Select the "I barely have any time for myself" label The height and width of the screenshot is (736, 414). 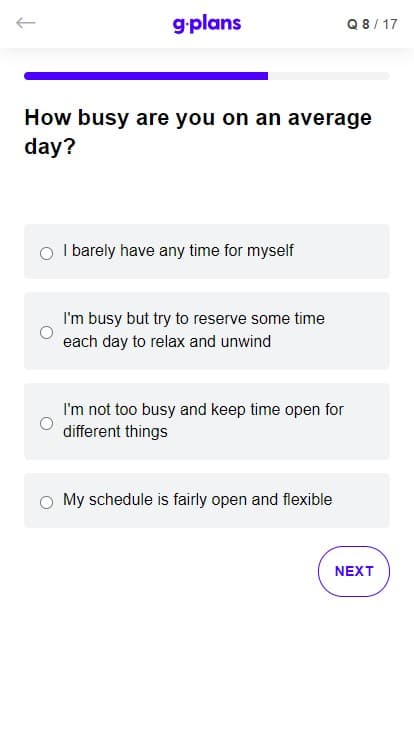pyautogui.click(x=178, y=251)
